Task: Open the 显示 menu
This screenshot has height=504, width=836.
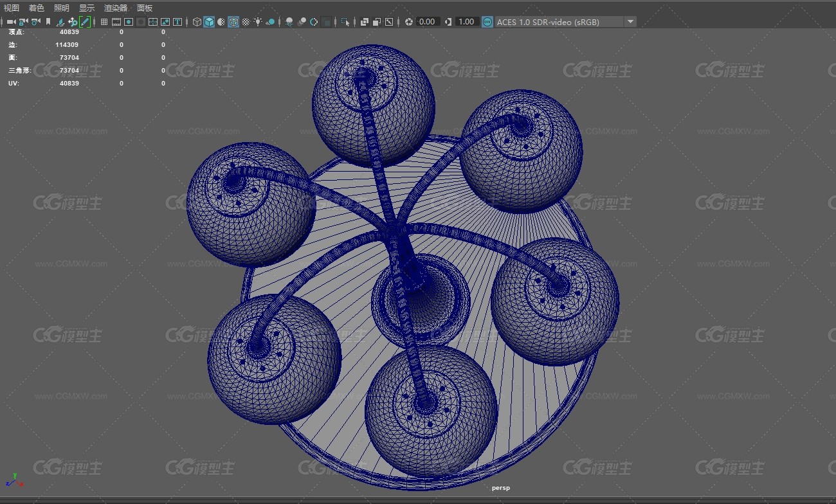Action: (x=87, y=8)
